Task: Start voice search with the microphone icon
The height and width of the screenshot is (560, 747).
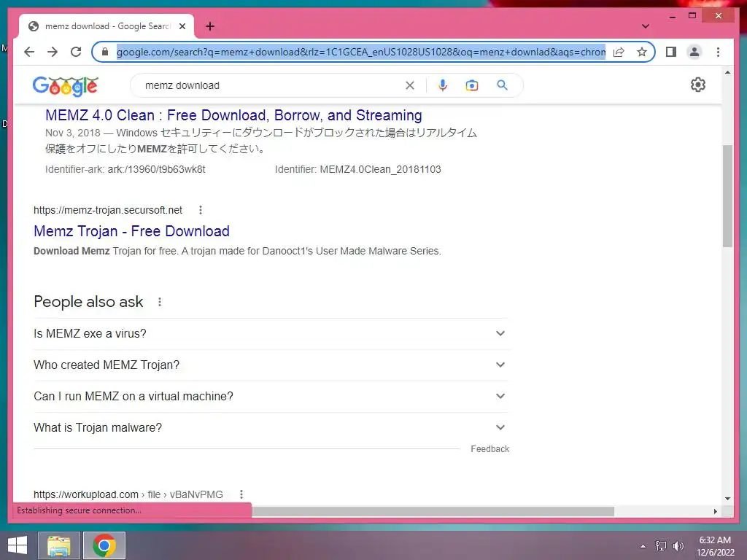Action: pos(443,85)
